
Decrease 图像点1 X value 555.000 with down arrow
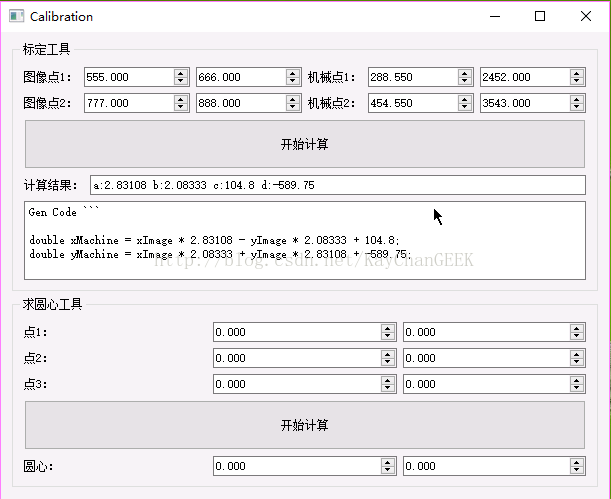(181, 81)
